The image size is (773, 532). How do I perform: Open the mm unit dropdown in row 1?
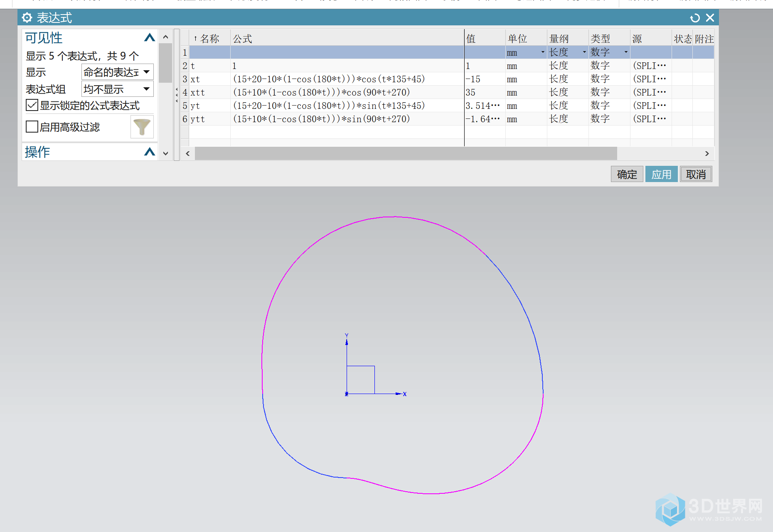543,52
